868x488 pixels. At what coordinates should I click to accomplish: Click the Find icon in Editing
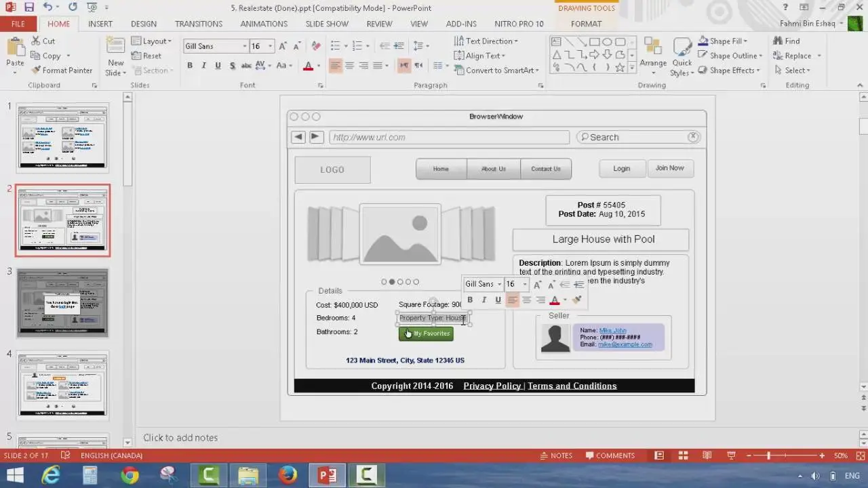778,41
